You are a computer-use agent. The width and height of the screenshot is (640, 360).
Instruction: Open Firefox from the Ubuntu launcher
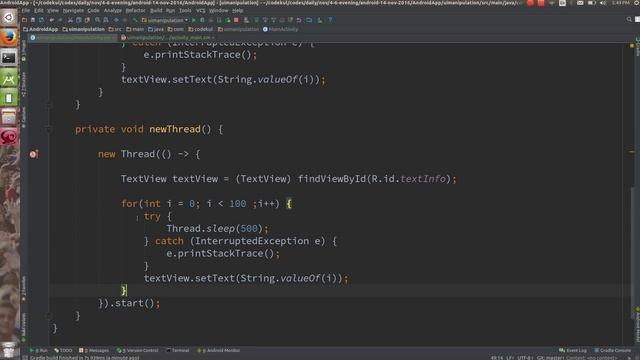point(9,37)
